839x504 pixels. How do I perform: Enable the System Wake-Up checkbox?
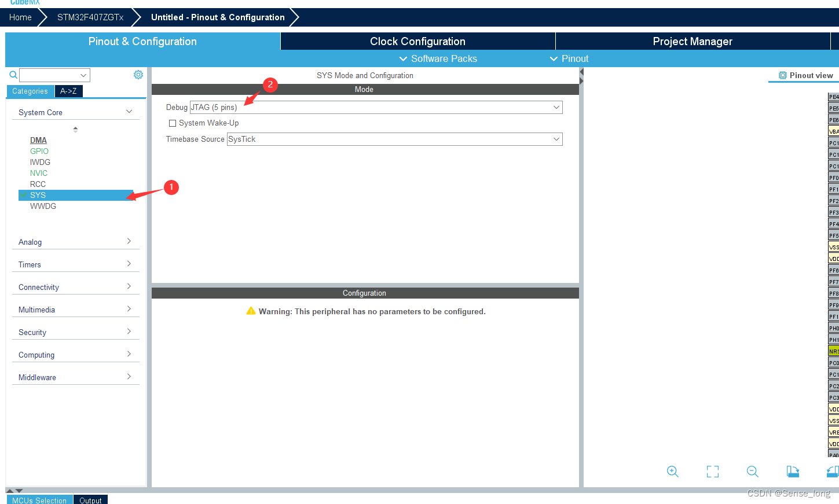[x=173, y=123]
